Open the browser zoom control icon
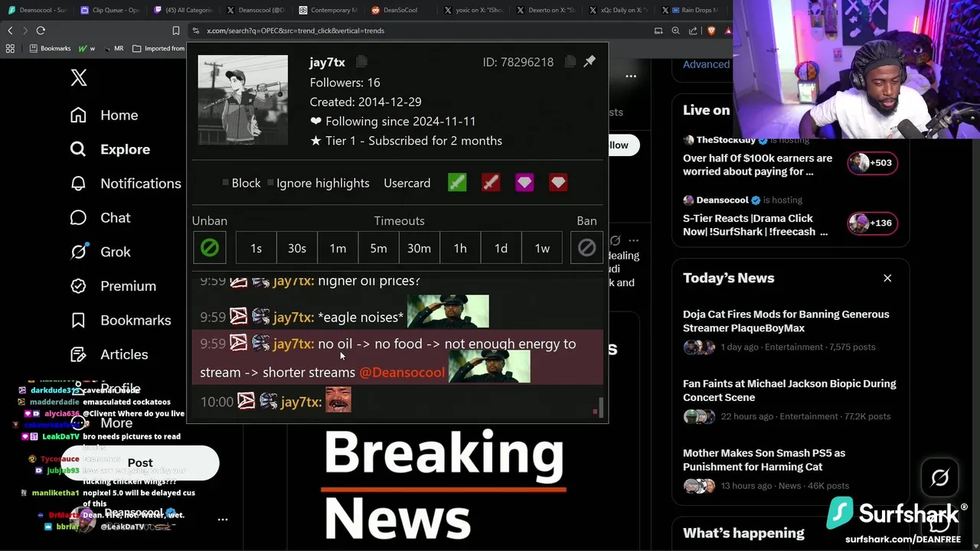This screenshot has height=551, width=980. tap(675, 31)
